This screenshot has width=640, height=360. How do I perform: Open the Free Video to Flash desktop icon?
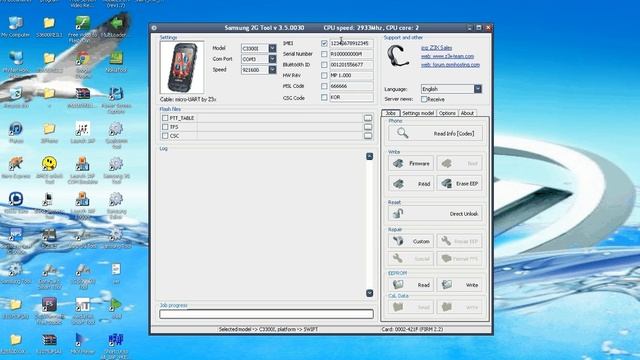[x=82, y=29]
